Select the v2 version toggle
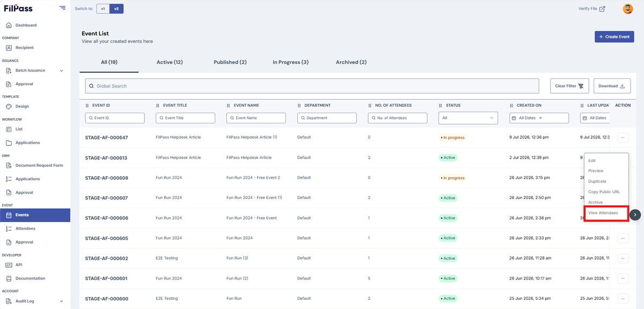 116,9
